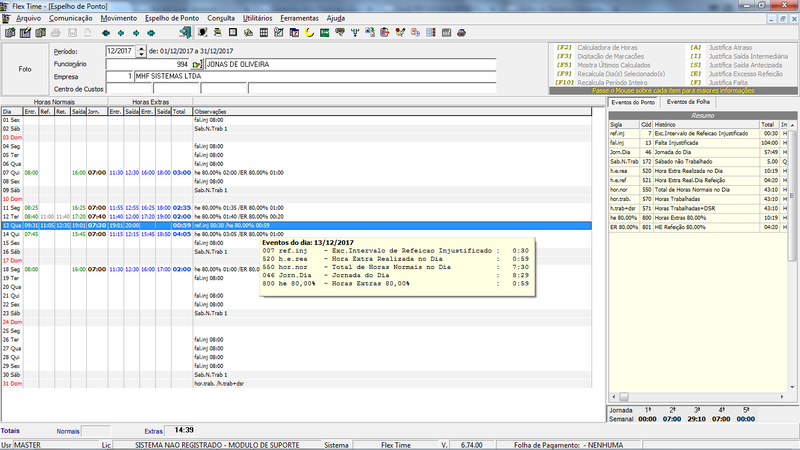
Task: Click the employee lookup icon beside 994
Action: [197, 64]
